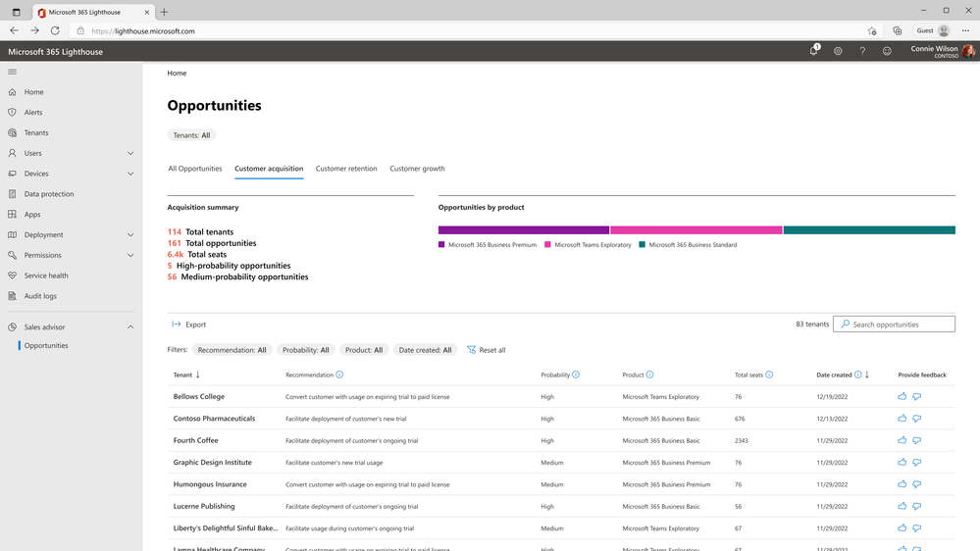Sort by Date created column header
The width and height of the screenshot is (980, 551).
click(x=835, y=375)
